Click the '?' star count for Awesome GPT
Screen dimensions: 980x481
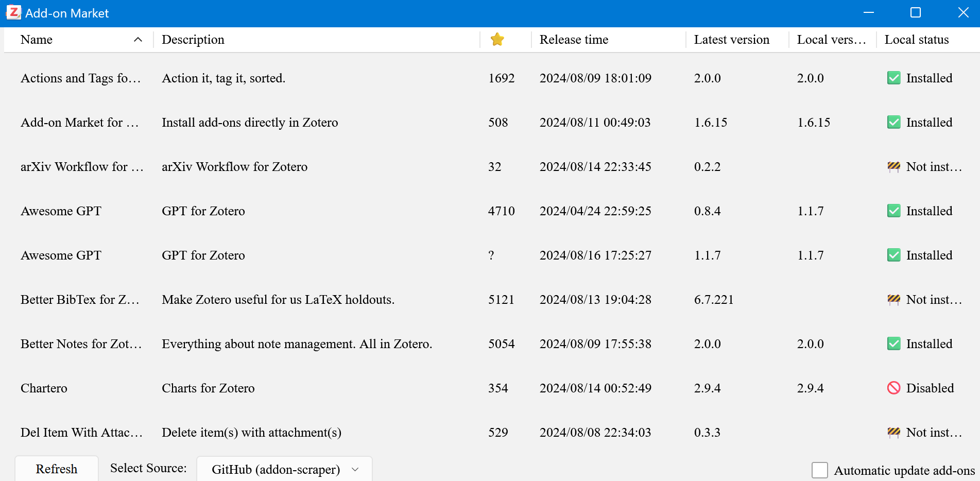click(491, 255)
